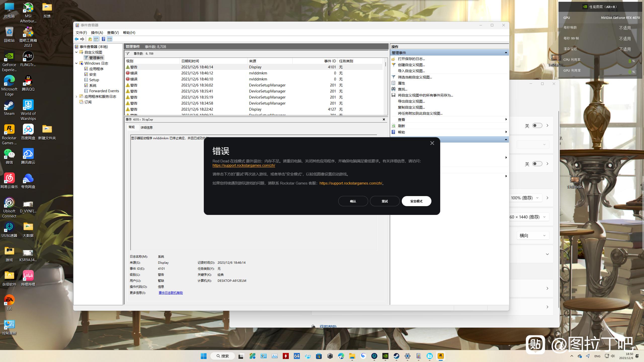
Task: Click the 重试 button in error dialog
Action: pos(385,201)
